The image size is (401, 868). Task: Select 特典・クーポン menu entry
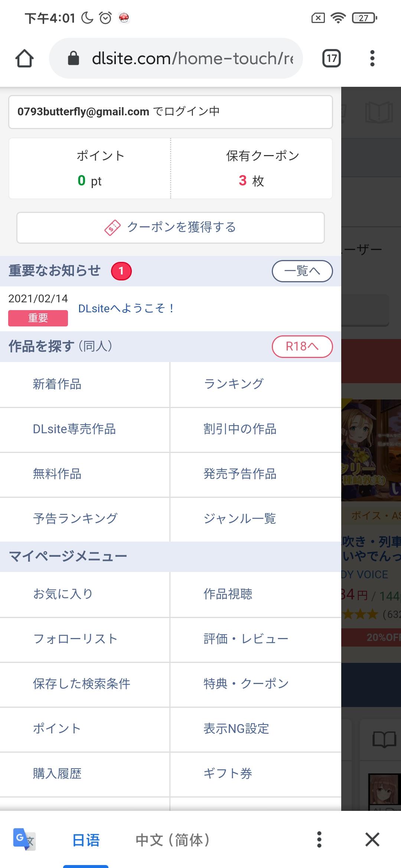246,684
